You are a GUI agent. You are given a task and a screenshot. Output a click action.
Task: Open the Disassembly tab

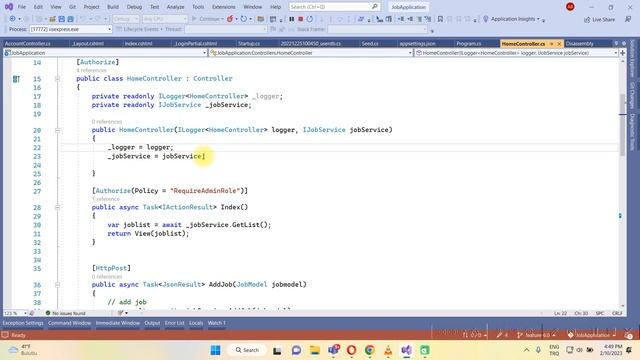tap(580, 43)
